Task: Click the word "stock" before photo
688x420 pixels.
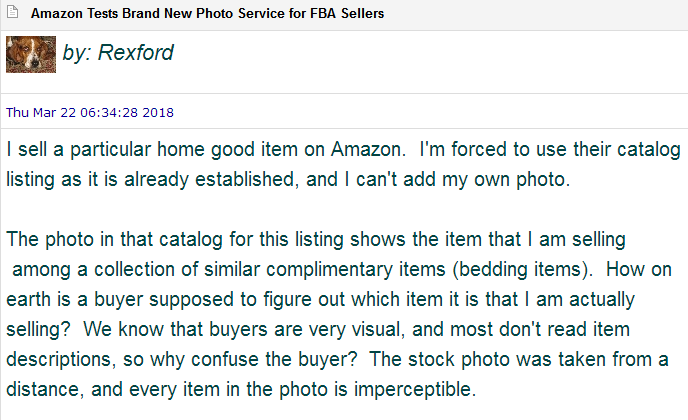Action: tap(431, 360)
